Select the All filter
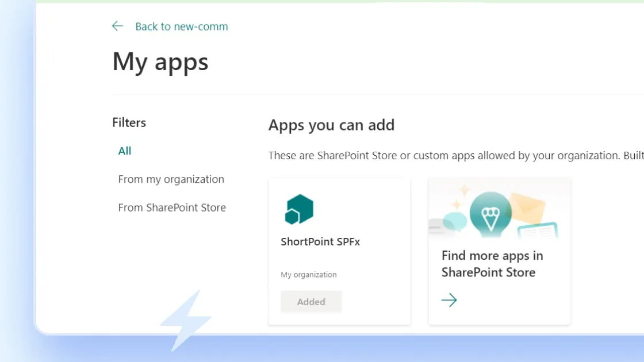 [124, 151]
